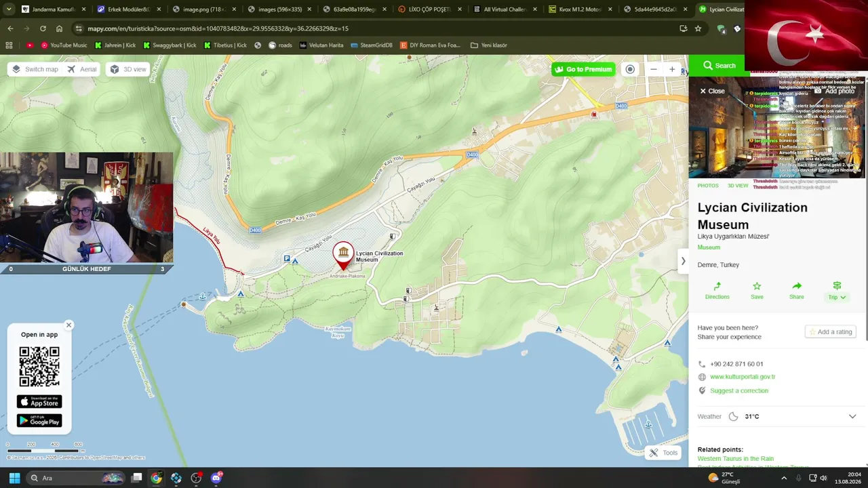The height and width of the screenshot is (488, 868).
Task: Reload the current page
Action: pyautogui.click(x=43, y=28)
